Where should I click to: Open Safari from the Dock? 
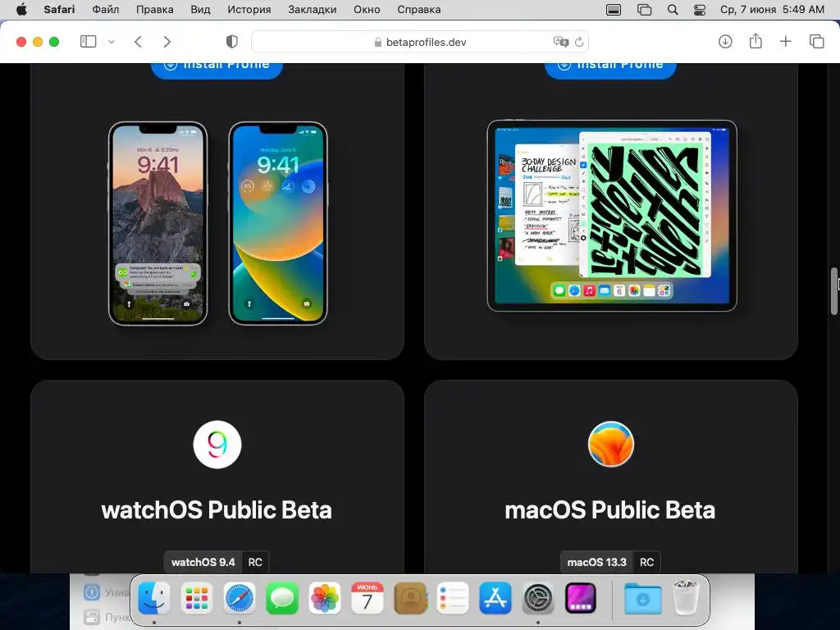point(239,598)
